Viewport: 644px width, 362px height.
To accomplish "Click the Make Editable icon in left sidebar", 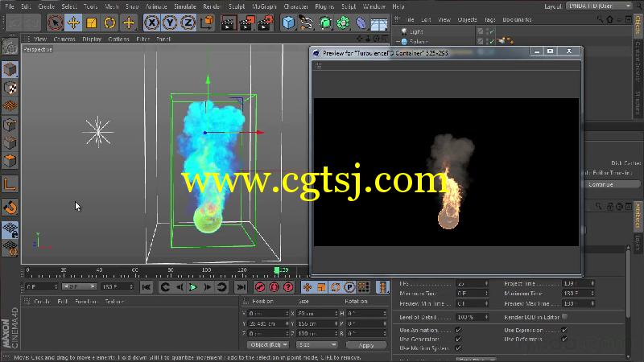I will tap(10, 47).
